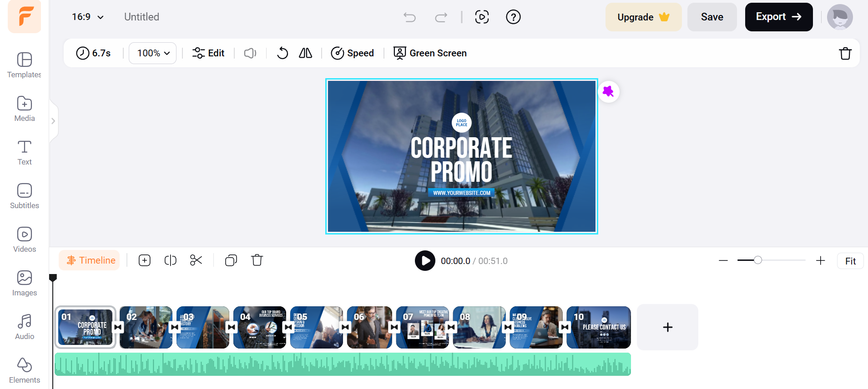Rotate the clip with rotate icon

click(x=283, y=53)
